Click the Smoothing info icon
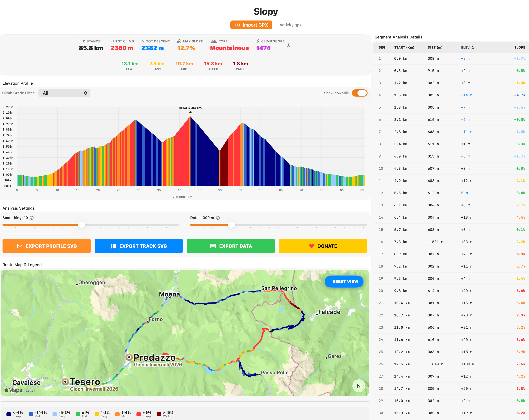529x420 pixels. [x=32, y=218]
